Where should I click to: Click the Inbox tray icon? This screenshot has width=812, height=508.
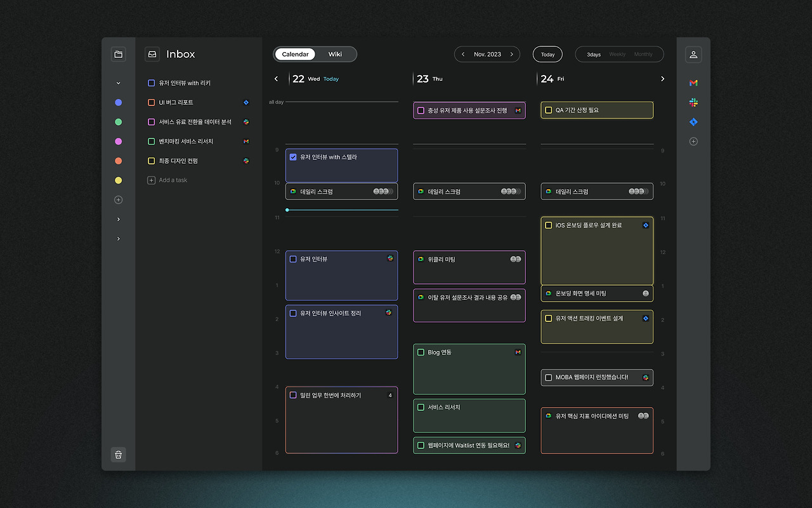(152, 55)
